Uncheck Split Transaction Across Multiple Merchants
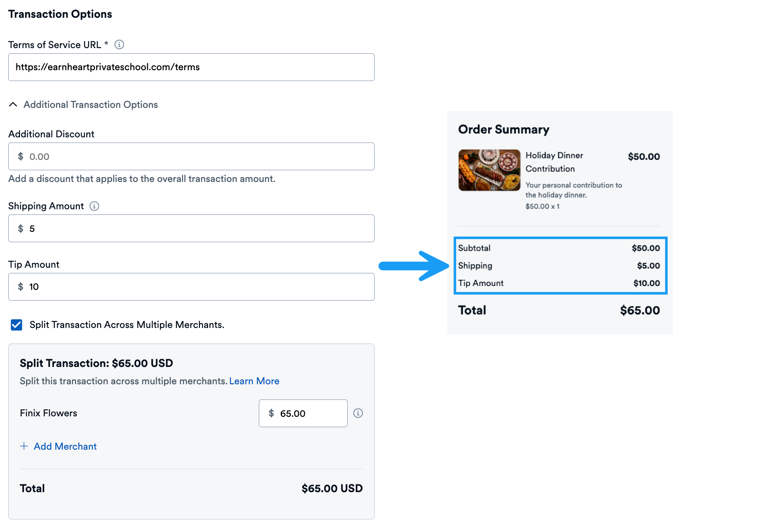Screen dimensions: 757x532 coord(16,325)
